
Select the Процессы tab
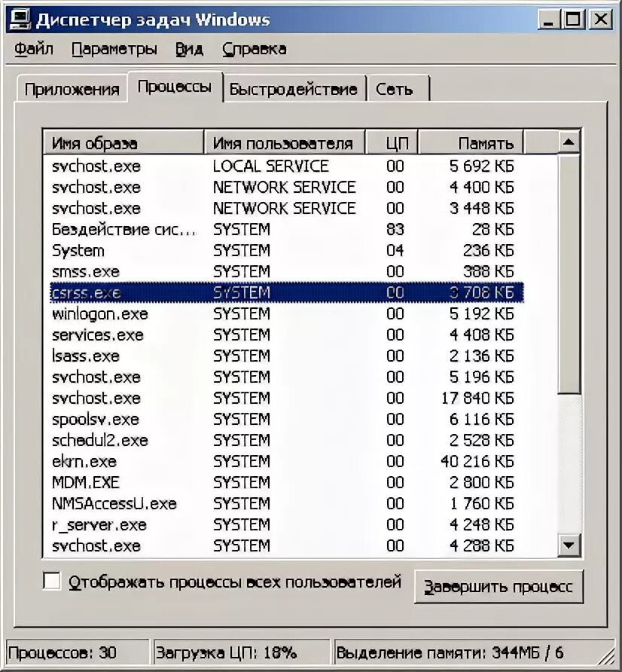[175, 87]
